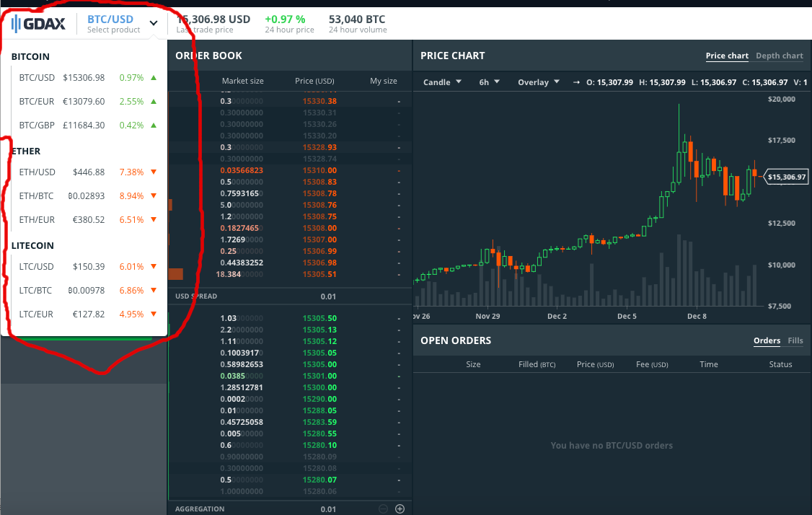Click the BTC/GBP up-trend triangle icon
Screen dimensions: 812x515
[154, 126]
